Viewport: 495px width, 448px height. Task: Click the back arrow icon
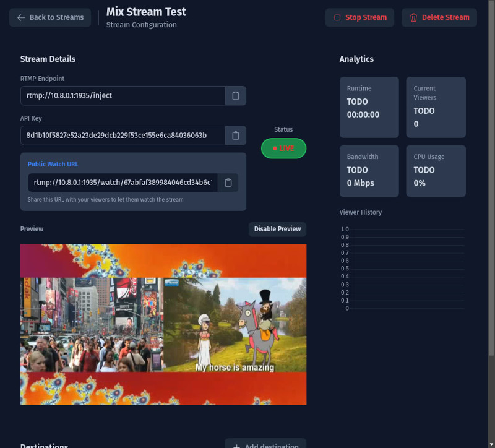point(21,18)
